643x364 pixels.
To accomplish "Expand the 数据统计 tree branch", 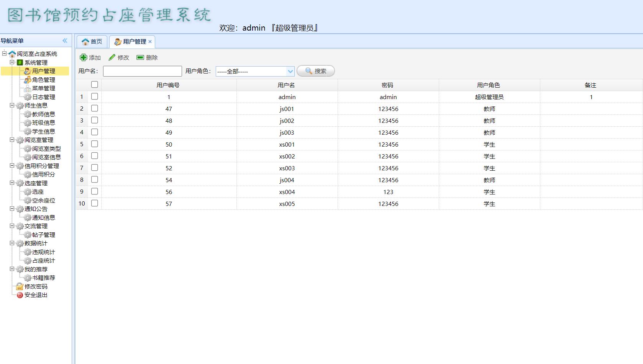I will (13, 243).
